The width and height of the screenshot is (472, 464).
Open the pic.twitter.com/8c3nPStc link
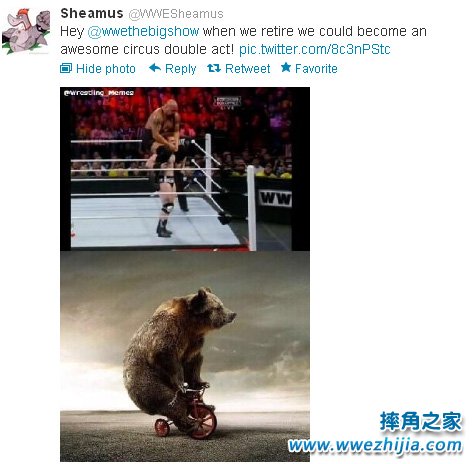tap(315, 49)
